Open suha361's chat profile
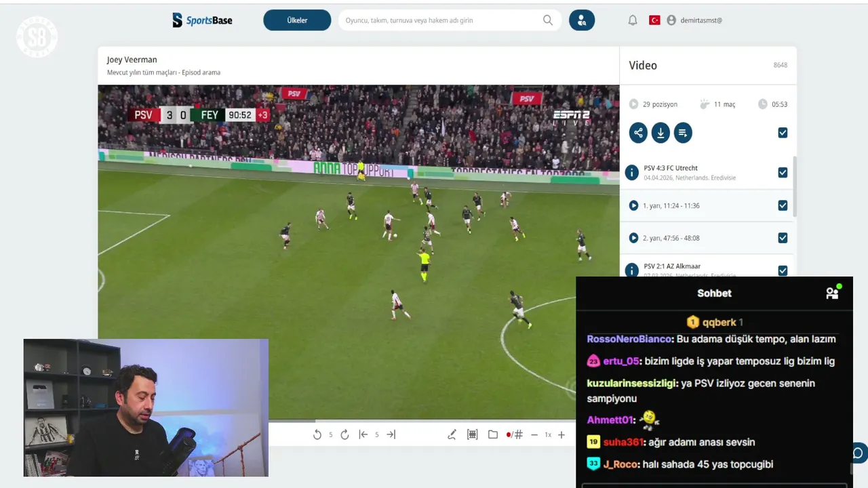Screen dimensions: 868x488 click(623, 442)
